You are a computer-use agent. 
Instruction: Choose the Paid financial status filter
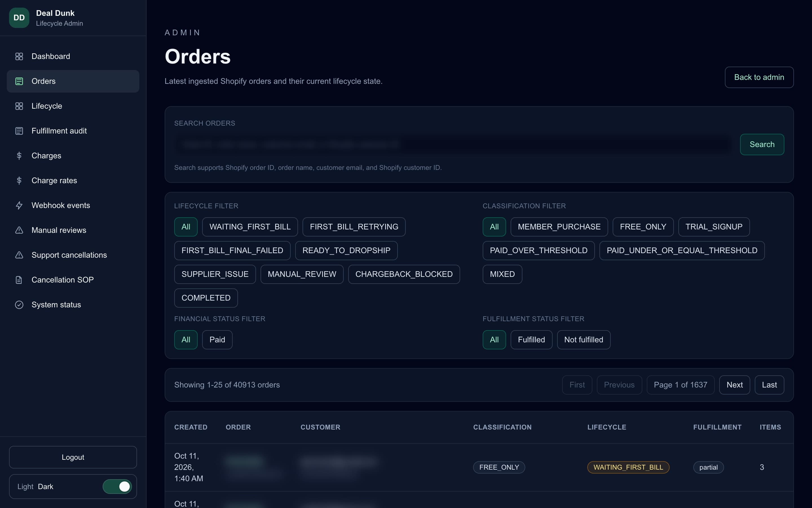pos(217,340)
